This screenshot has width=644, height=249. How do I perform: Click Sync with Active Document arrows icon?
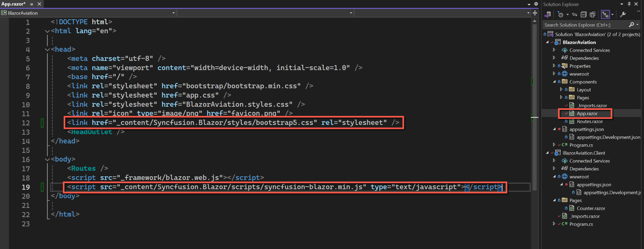click(575, 15)
